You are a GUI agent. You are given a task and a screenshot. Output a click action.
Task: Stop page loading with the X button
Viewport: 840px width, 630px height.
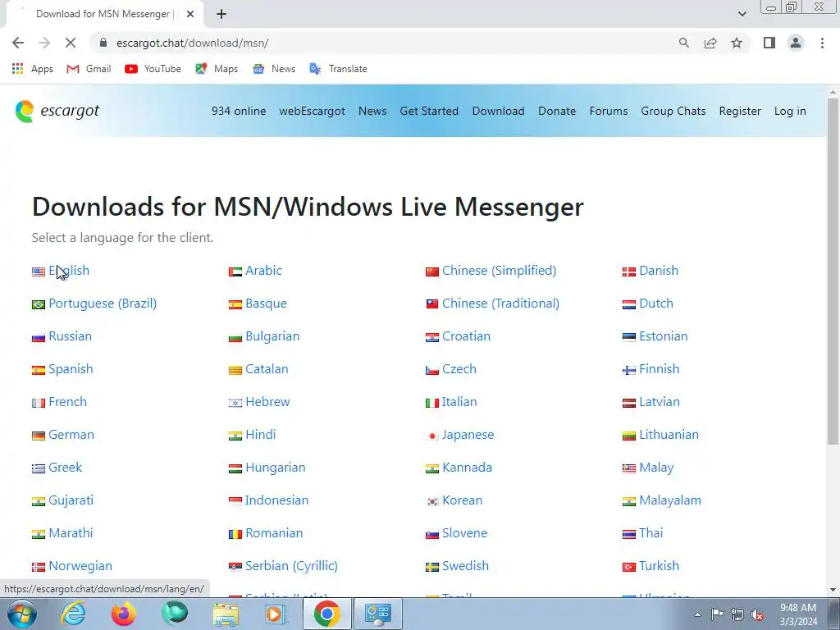tap(71, 43)
